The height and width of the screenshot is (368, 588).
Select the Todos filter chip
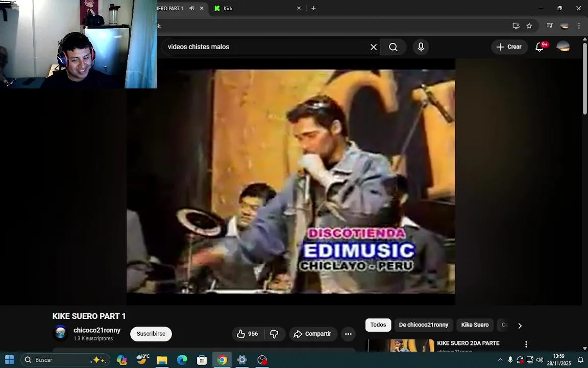coord(378,325)
